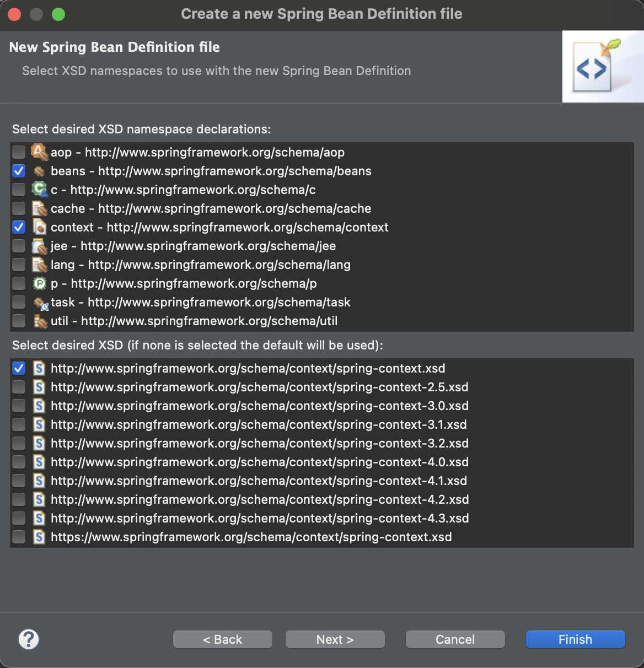Image resolution: width=644 pixels, height=668 pixels.
Task: Check the spring-context-3.2.xsd checkbox
Action: (19, 443)
